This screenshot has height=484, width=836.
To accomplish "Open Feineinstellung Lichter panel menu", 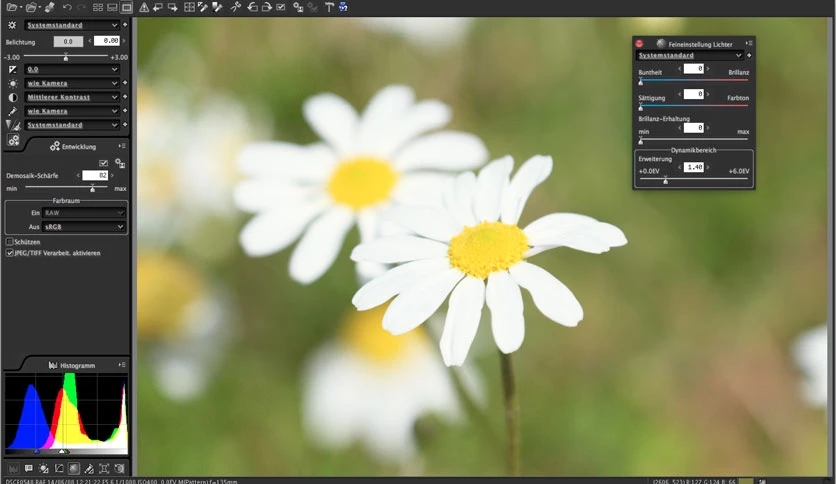I will pyautogui.click(x=749, y=43).
